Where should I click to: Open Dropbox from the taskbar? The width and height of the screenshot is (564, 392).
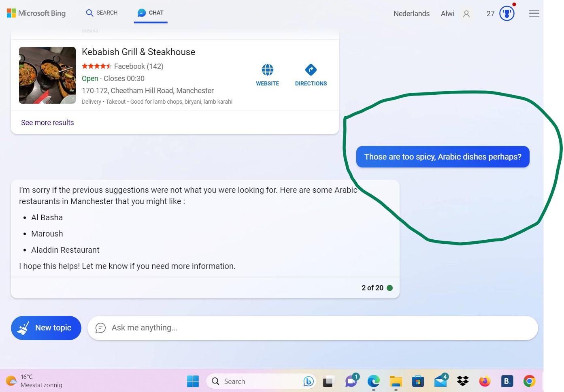pyautogui.click(x=462, y=381)
